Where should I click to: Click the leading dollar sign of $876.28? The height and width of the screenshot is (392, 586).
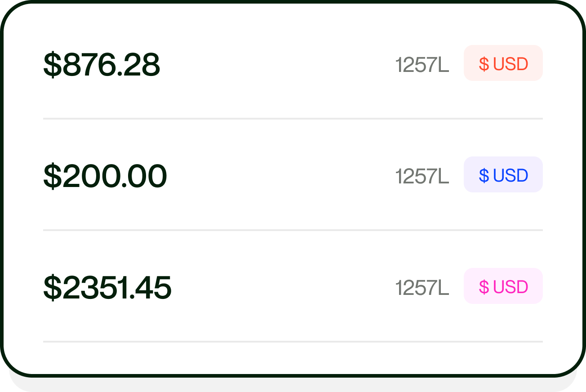(x=52, y=65)
